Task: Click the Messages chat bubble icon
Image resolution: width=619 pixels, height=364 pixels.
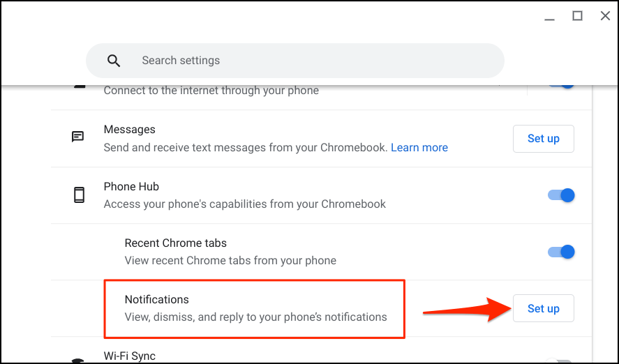Action: tap(78, 137)
